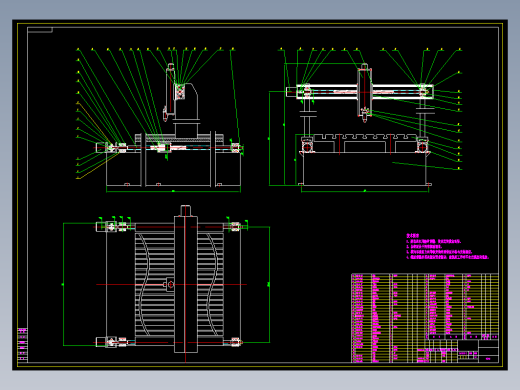The image size is (520, 390).
Task: Select the left wavy curve on plan-view table
Action: point(143,284)
